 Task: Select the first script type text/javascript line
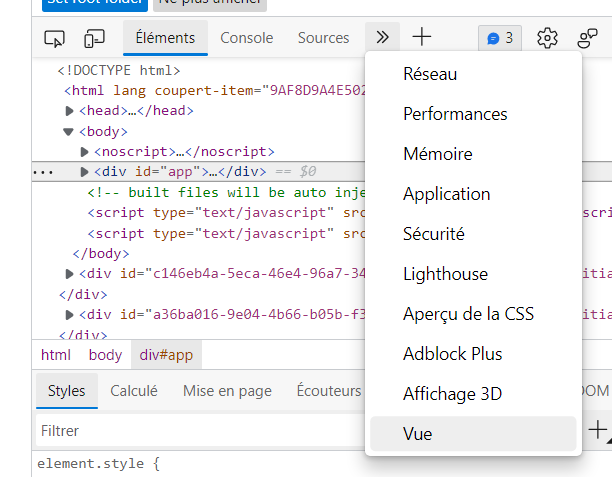pyautogui.click(x=226, y=213)
